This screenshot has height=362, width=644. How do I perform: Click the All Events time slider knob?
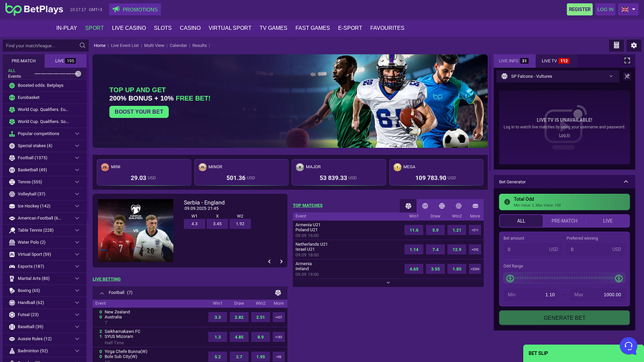pyautogui.click(x=78, y=74)
